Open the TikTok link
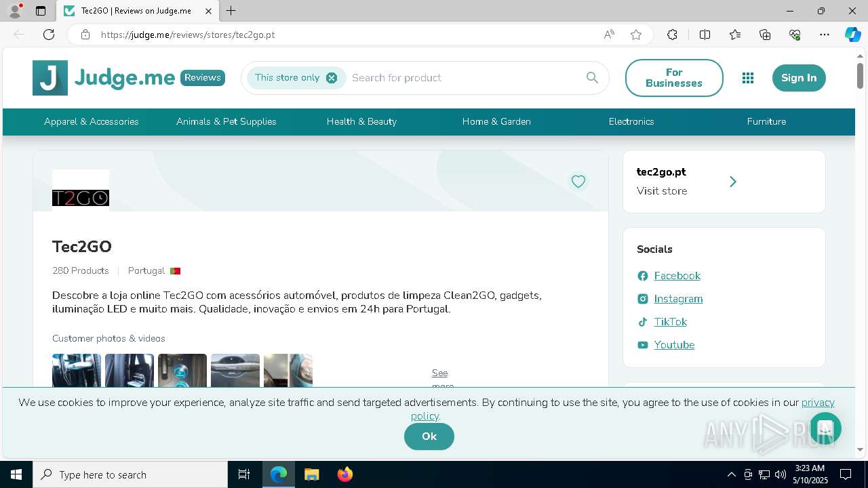 (x=670, y=322)
